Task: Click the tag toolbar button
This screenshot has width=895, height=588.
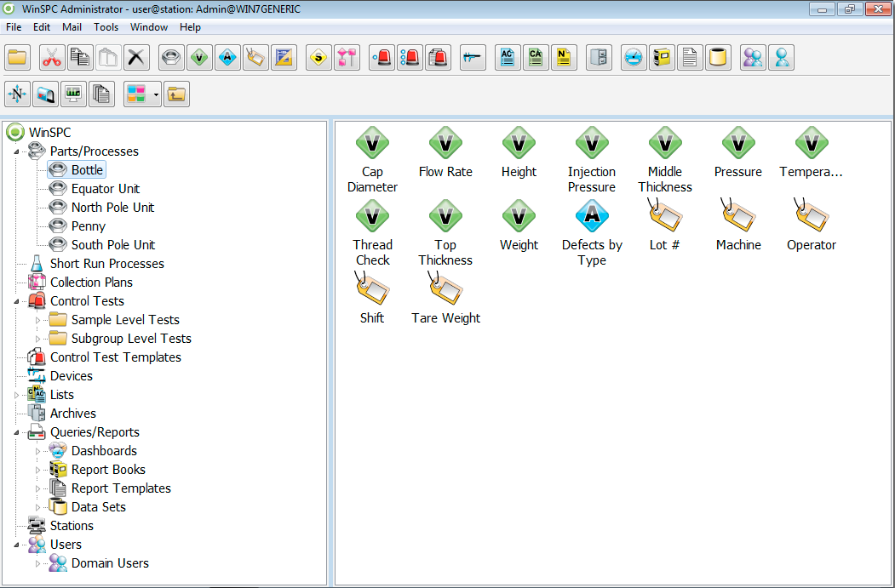Action: pos(255,58)
